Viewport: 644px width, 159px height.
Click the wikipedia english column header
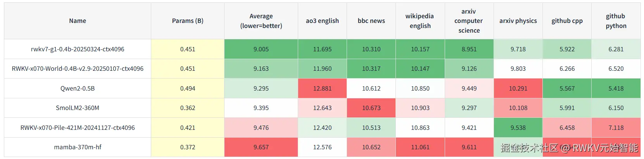420,21
